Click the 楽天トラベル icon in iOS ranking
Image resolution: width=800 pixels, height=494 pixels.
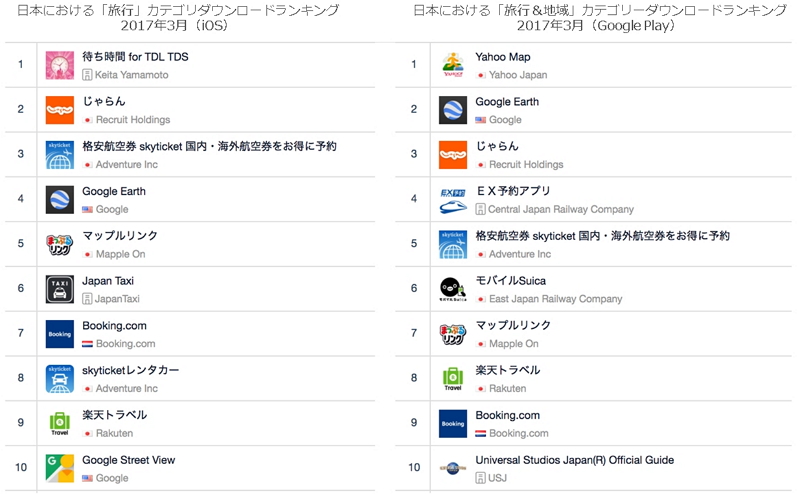(60, 424)
